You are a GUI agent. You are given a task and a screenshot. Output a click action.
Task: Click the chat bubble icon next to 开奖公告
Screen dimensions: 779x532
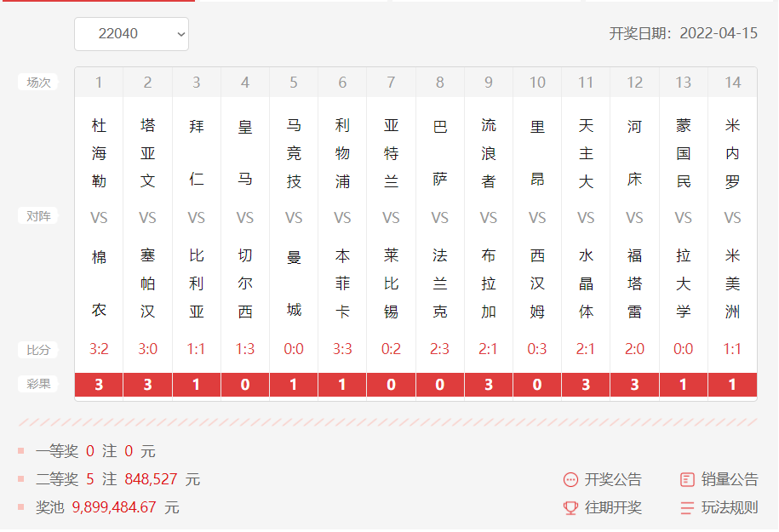570,480
